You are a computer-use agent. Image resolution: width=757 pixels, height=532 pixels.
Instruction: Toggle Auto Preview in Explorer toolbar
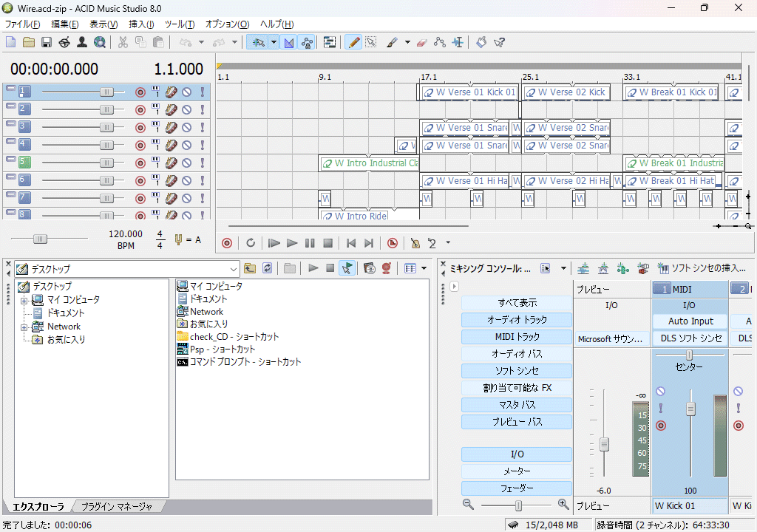pos(346,268)
